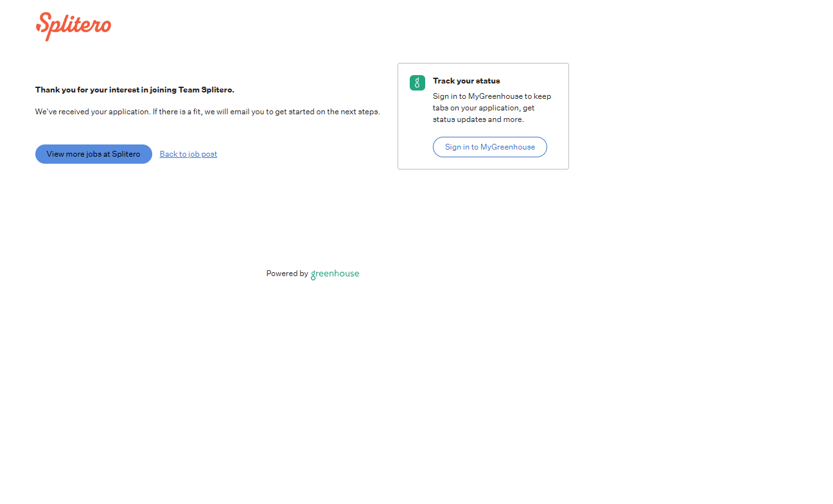Click the letter "o" ending the Splitero logo
The width and height of the screenshot is (833, 504).
105,26
